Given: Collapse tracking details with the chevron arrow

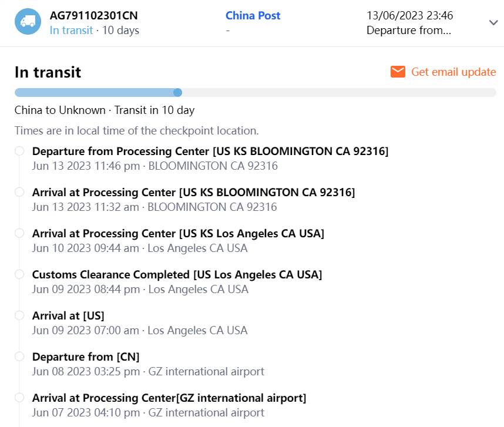Looking at the screenshot, I should pyautogui.click(x=493, y=22).
